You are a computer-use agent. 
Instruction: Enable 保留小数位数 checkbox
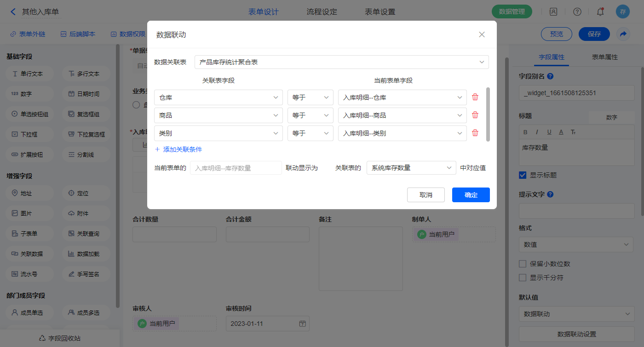(523, 264)
